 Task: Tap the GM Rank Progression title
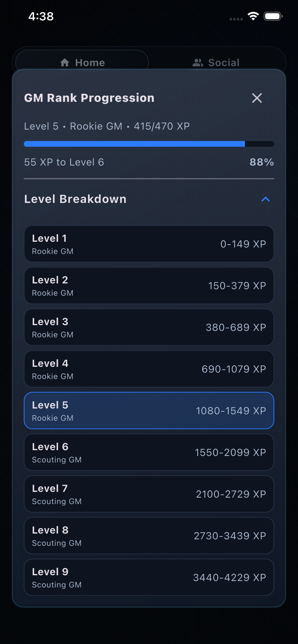coord(89,98)
